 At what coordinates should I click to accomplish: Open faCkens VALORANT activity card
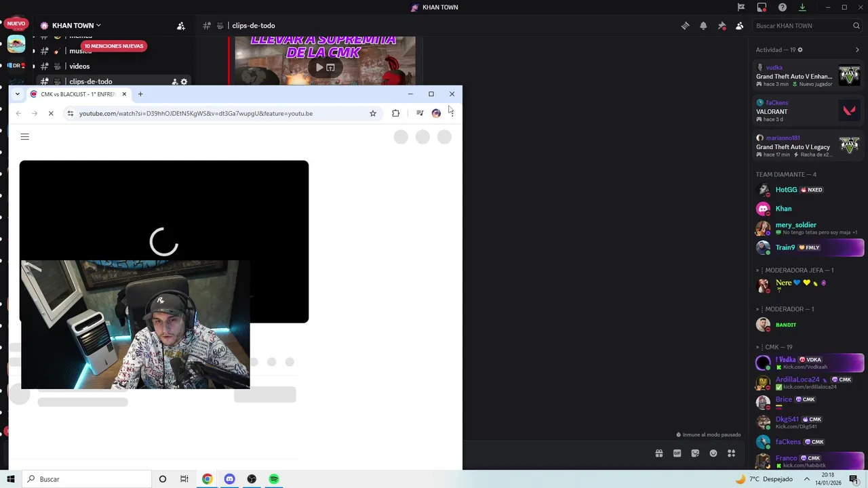[808, 110]
